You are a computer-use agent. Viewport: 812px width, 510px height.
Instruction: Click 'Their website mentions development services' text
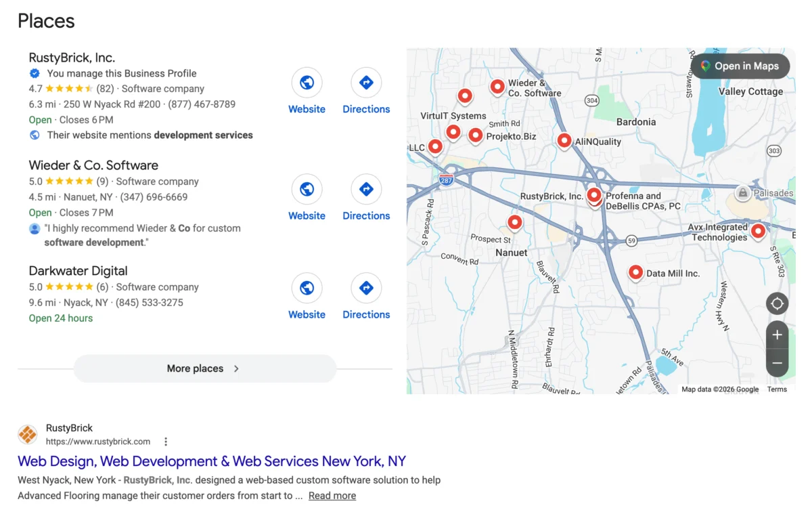tap(150, 135)
